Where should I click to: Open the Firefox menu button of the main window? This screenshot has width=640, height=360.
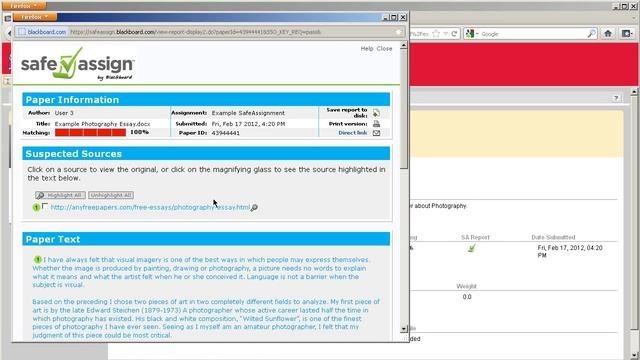point(23,6)
